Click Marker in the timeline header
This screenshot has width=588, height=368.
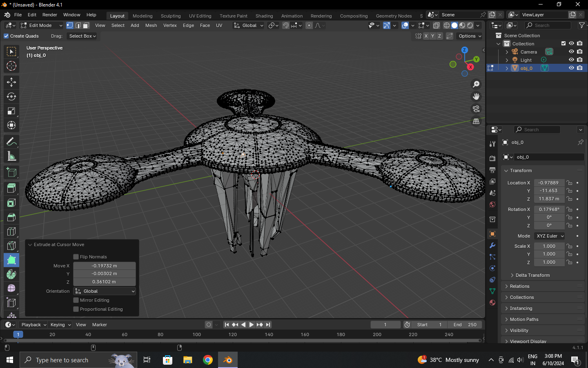pyautogui.click(x=100, y=325)
